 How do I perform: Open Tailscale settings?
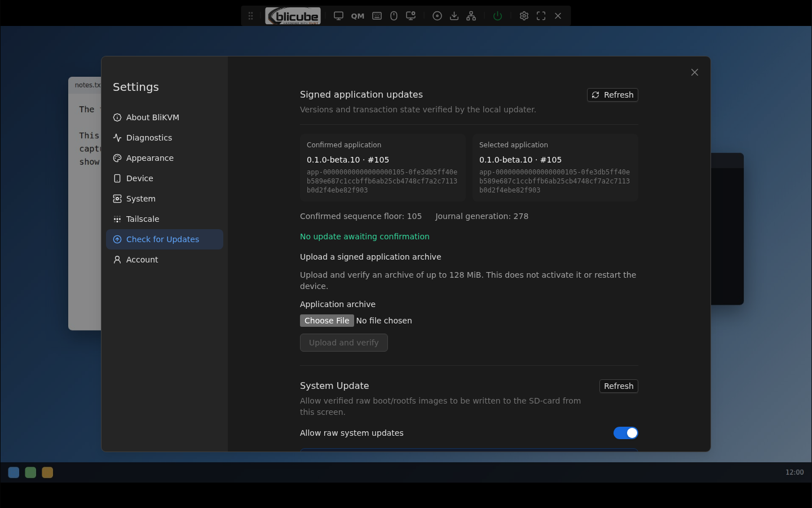[165, 219]
